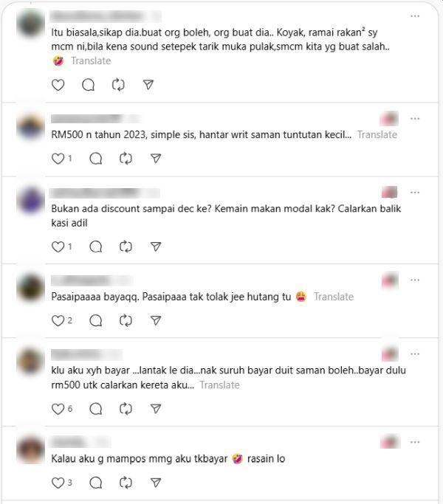Reply to the 'Bukan ada discount' comment
This screenshot has height=504, width=443.
click(x=95, y=247)
